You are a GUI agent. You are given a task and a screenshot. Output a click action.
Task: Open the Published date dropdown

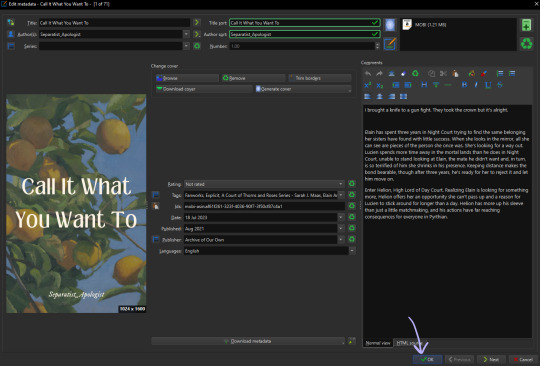click(x=341, y=229)
